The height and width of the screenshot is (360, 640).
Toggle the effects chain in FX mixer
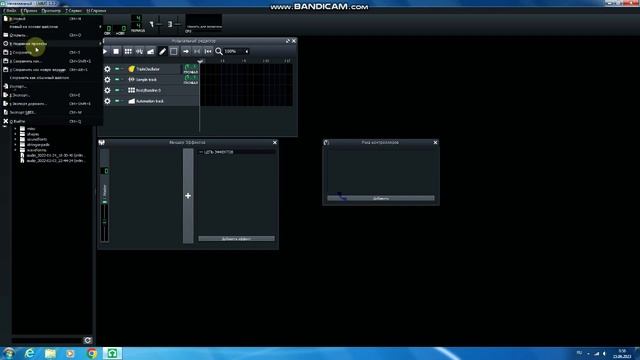pyautogui.click(x=201, y=152)
